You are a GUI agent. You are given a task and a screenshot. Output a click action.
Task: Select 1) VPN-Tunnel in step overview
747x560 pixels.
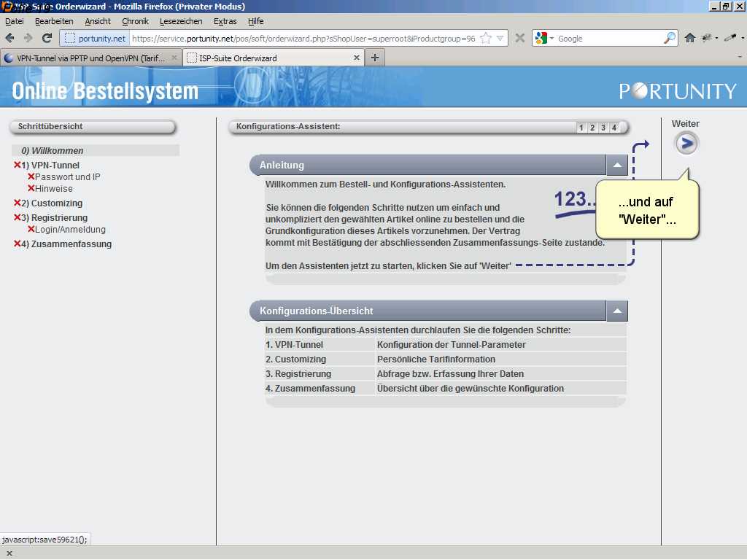pos(55,166)
